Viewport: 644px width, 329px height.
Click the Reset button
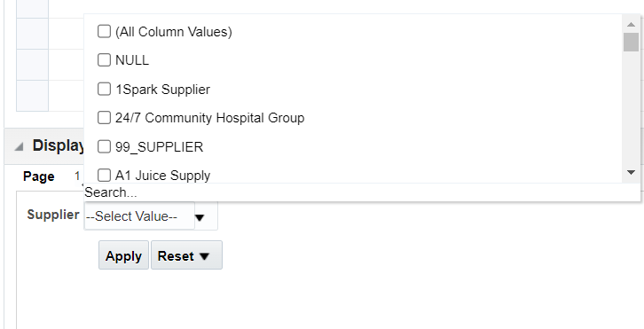(x=176, y=255)
